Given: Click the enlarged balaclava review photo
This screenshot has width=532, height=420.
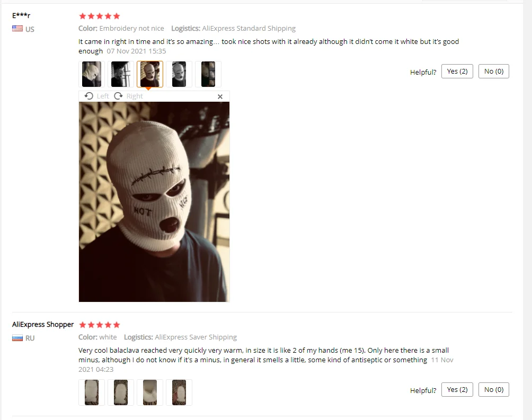Looking at the screenshot, I should tap(154, 202).
